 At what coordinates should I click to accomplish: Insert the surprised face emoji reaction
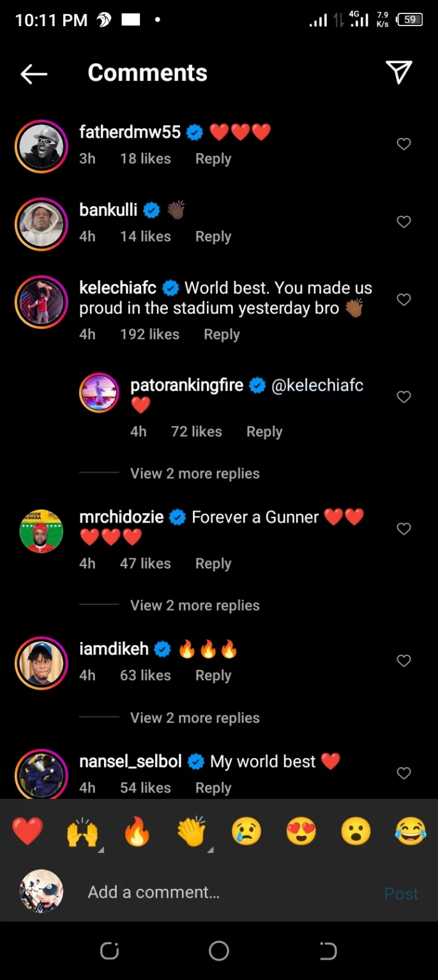356,832
